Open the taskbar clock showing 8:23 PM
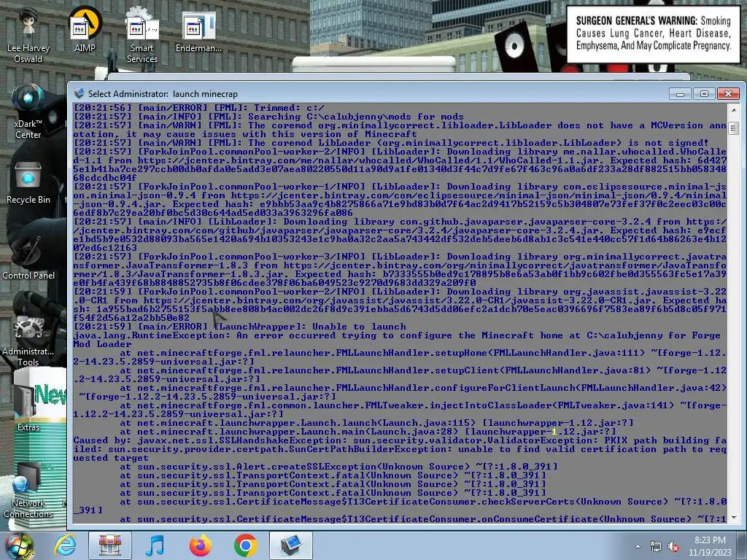This screenshot has width=747, height=560. coord(710,546)
